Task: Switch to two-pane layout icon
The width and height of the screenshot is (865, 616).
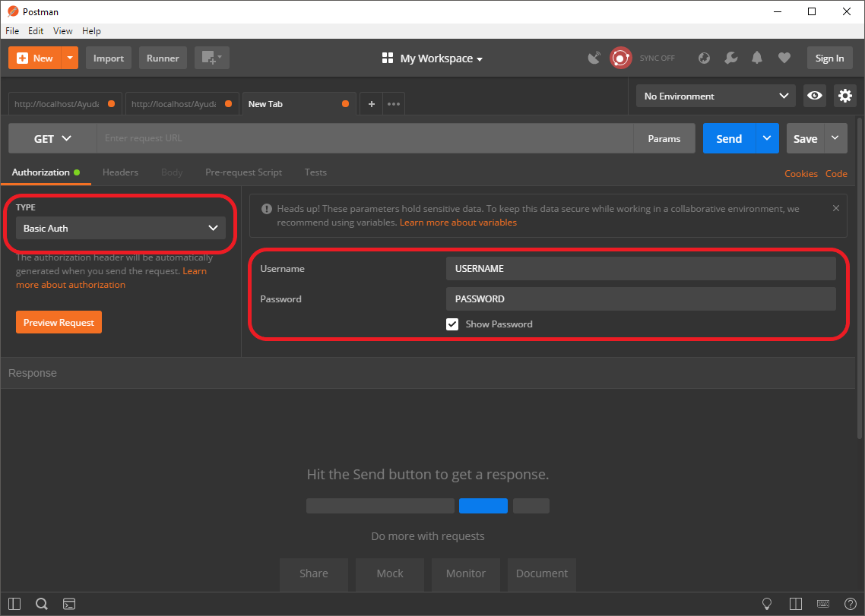Action: pyautogui.click(x=796, y=604)
